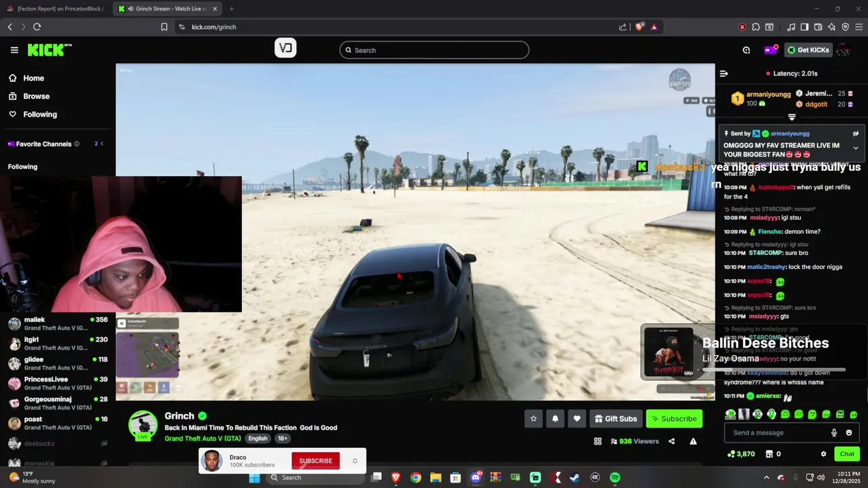Go to Home in sidebar
868x488 pixels.
pyautogui.click(x=26, y=78)
